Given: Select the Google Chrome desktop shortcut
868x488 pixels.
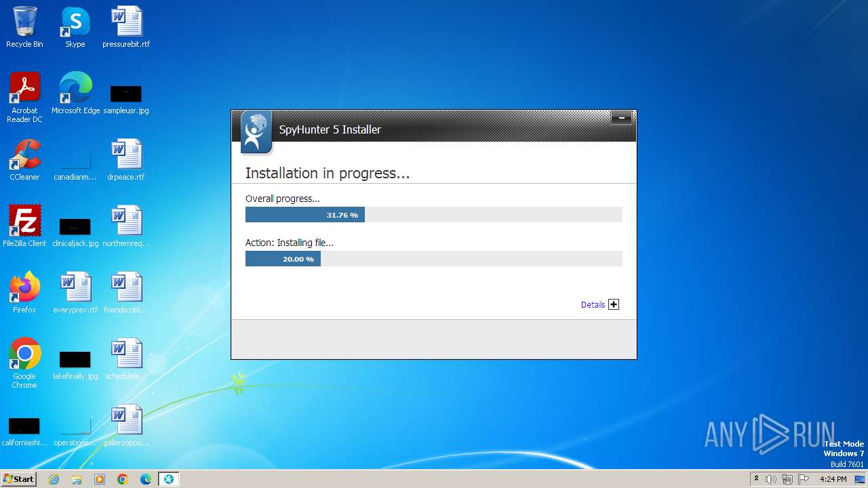Looking at the screenshot, I should click(24, 363).
